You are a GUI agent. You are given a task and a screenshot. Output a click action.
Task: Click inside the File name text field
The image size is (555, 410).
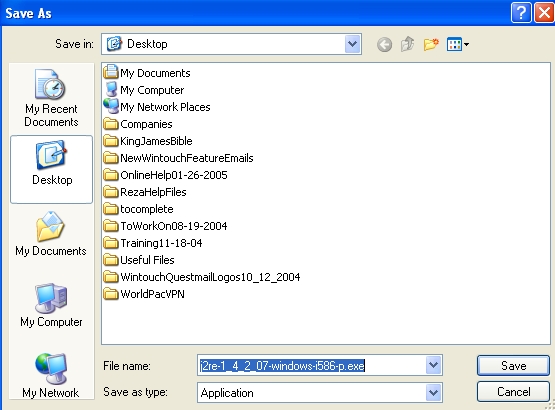coord(311,365)
